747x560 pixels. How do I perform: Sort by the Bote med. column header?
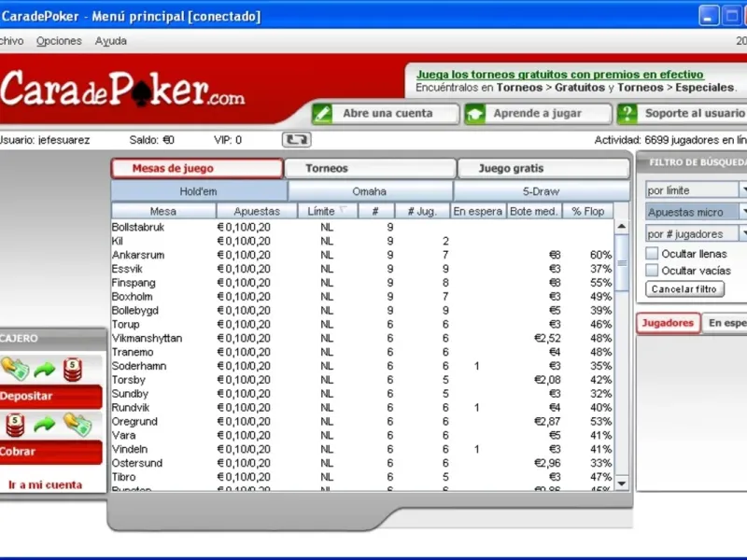pos(533,211)
